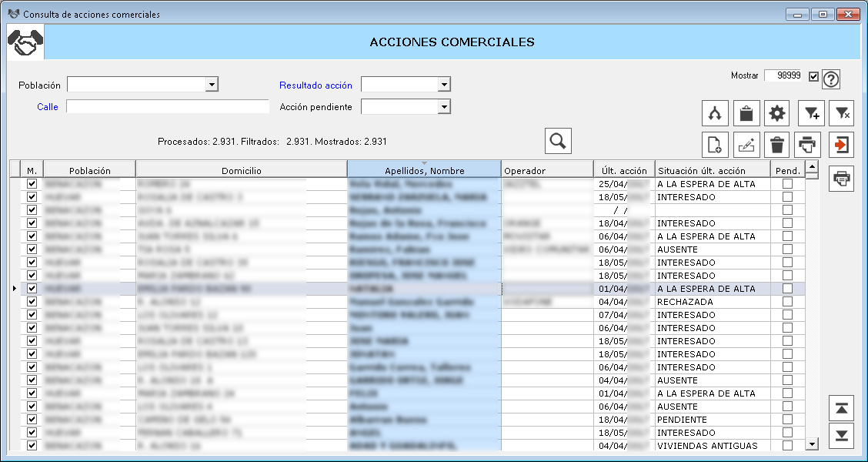
Task: Expand the Población dropdown
Action: coord(212,85)
